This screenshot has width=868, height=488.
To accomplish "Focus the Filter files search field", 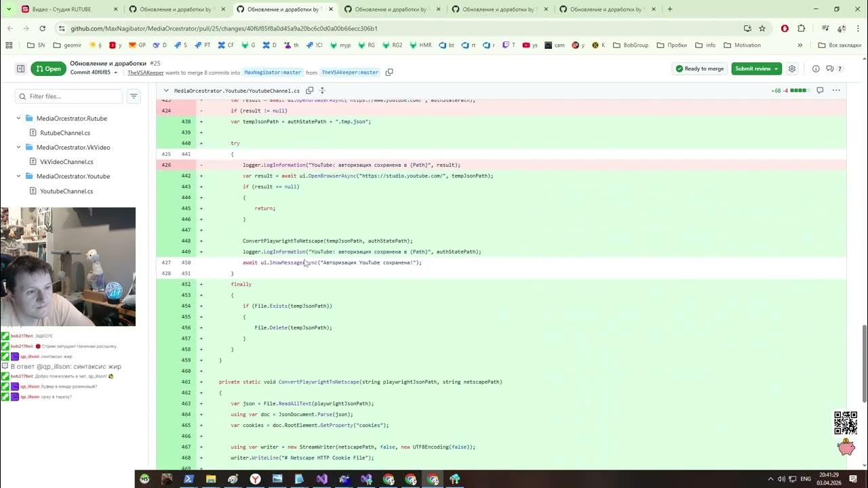I will click(x=69, y=96).
